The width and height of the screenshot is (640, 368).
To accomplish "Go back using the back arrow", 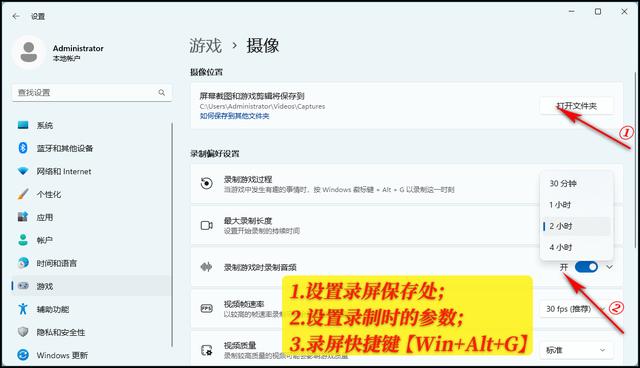I will click(x=16, y=16).
